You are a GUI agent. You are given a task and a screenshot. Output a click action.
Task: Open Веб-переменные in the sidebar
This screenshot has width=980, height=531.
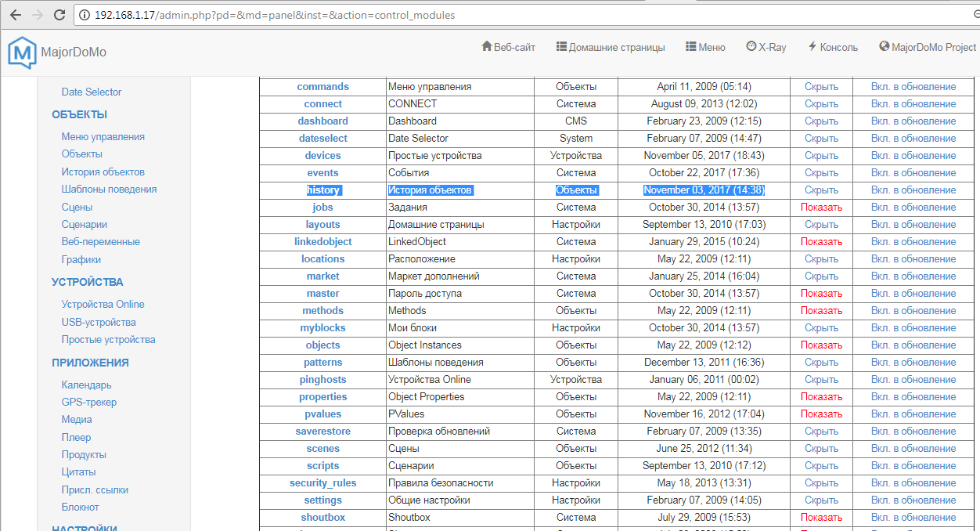[101, 241]
